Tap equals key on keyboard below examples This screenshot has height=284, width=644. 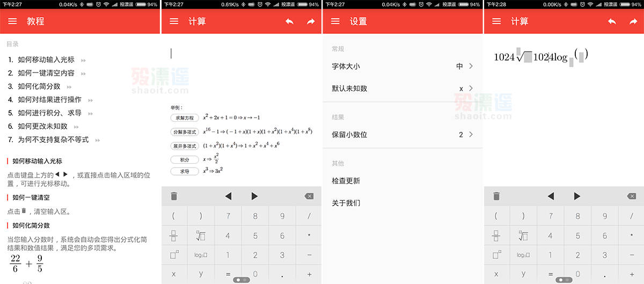[228, 274]
